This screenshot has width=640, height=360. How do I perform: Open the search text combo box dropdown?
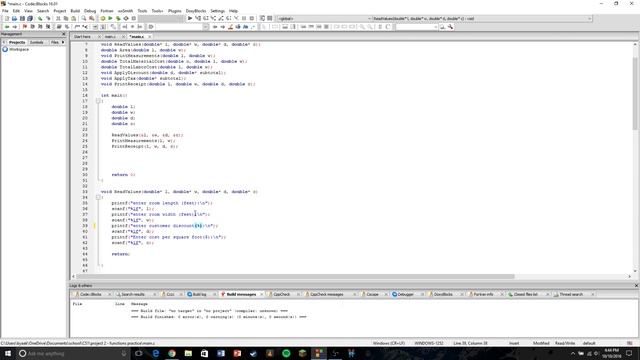pos(205,27)
